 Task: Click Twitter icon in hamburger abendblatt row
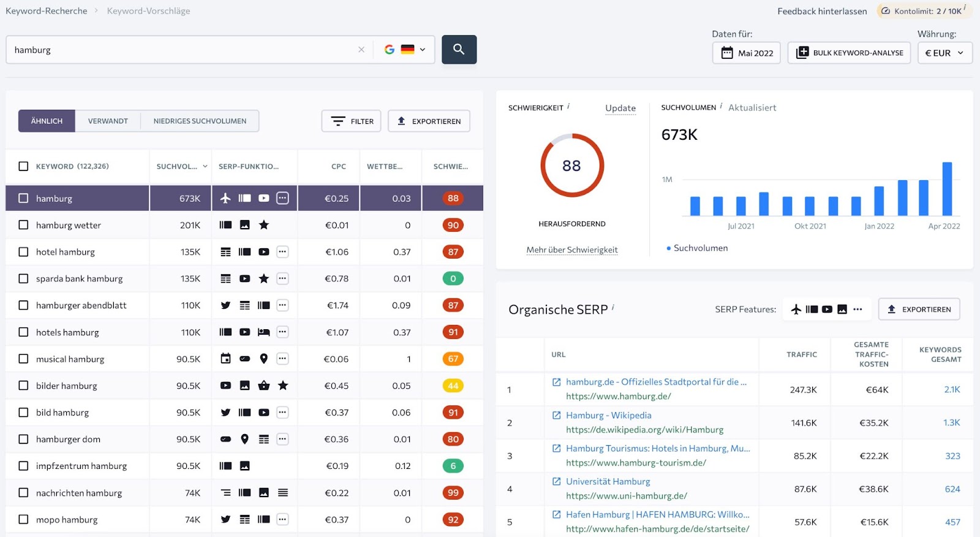[225, 305]
